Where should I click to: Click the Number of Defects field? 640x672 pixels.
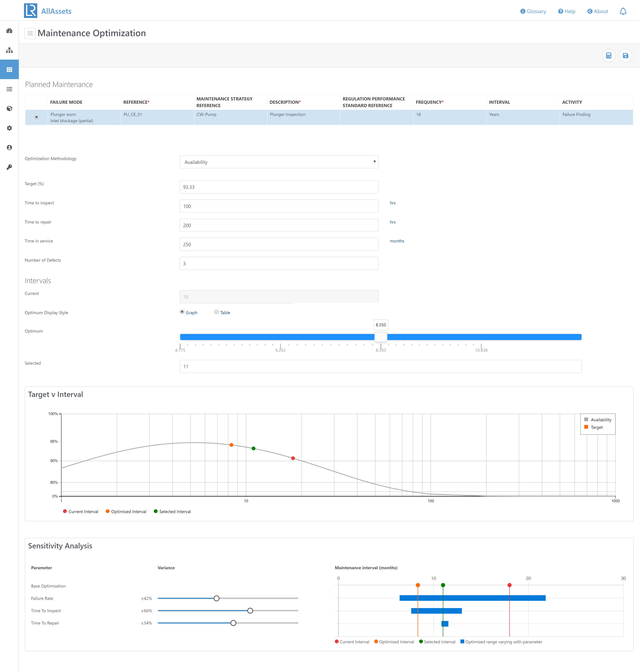(x=279, y=263)
